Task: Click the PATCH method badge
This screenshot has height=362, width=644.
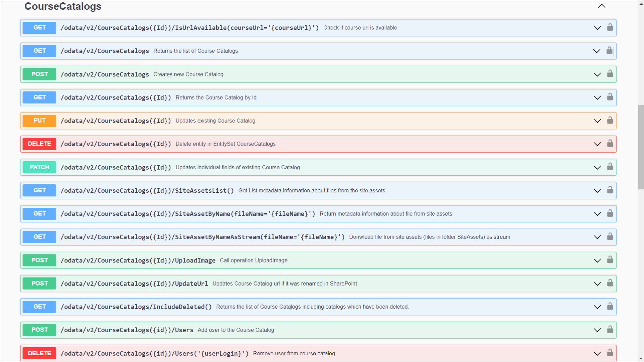Action: coord(39,167)
